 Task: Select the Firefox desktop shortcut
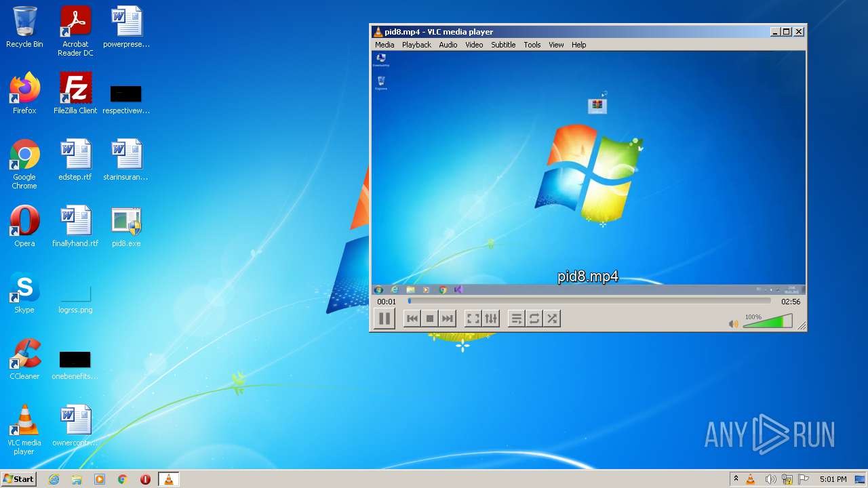[x=24, y=93]
